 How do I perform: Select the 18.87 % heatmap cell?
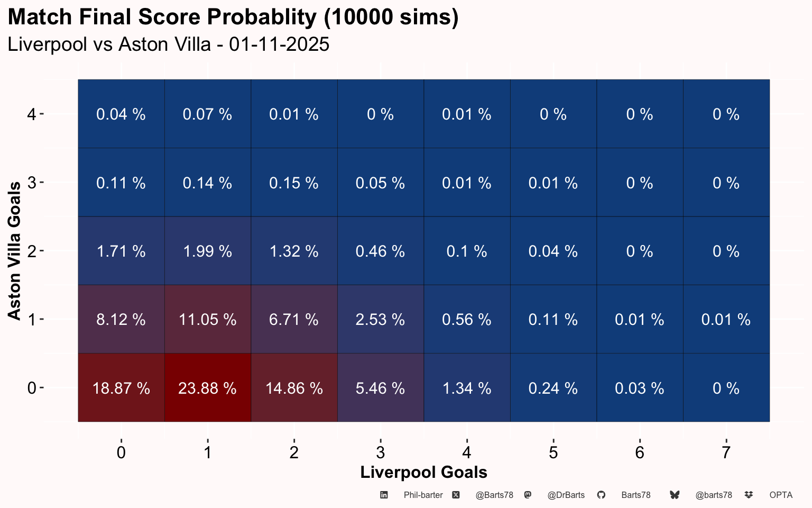[121, 388]
